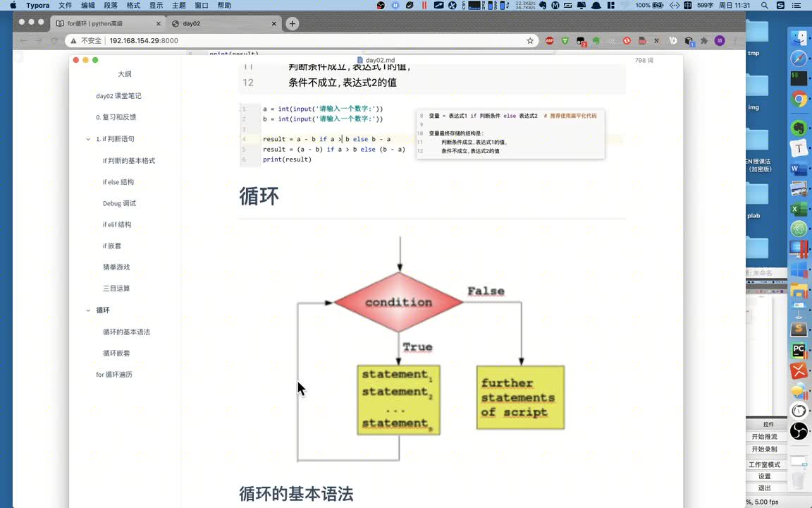Launch Microsoft Word from the Dock
Viewport: 812px width, 508px height.
click(799, 169)
